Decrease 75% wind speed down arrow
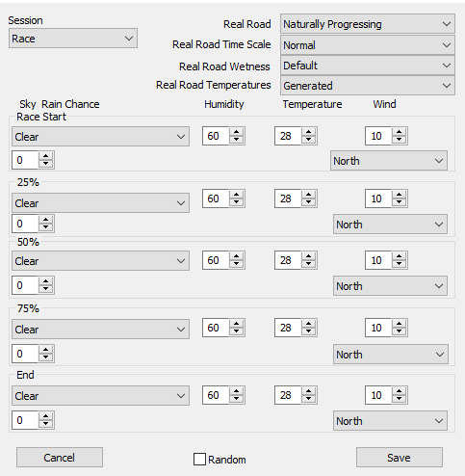465x476 pixels. coord(400,331)
